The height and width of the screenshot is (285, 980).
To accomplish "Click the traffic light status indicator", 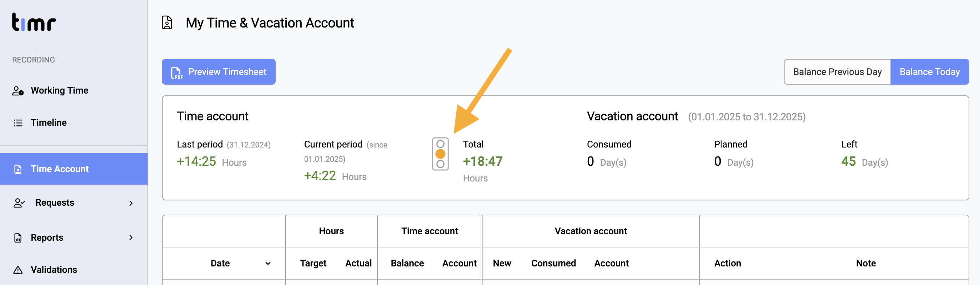I will (440, 154).
